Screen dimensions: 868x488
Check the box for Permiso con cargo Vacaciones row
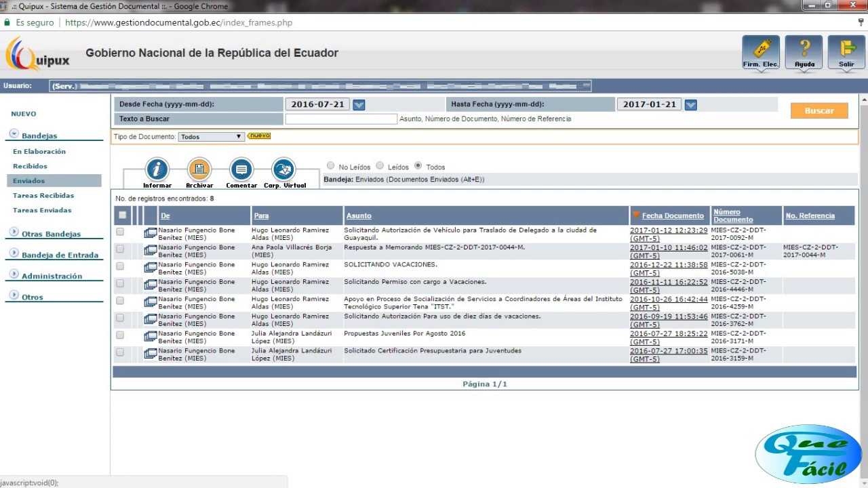point(120,283)
